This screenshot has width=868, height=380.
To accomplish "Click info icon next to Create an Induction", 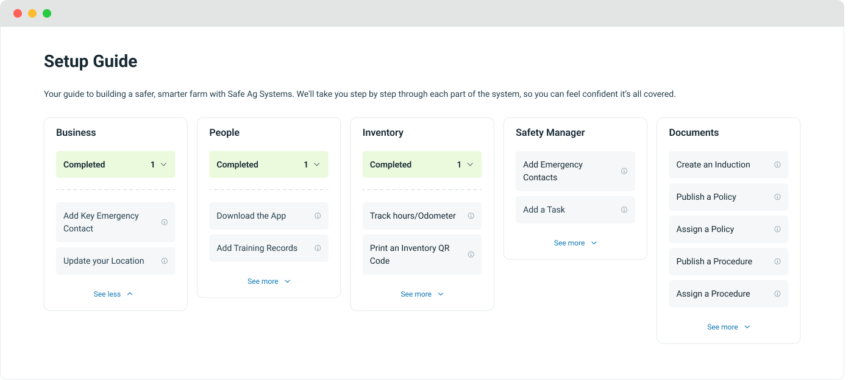I will click(777, 164).
